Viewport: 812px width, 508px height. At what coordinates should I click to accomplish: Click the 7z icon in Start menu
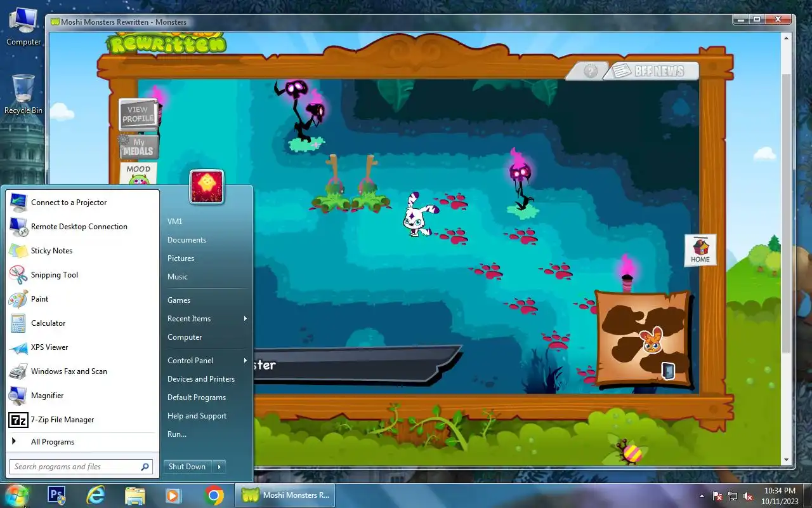[18, 420]
